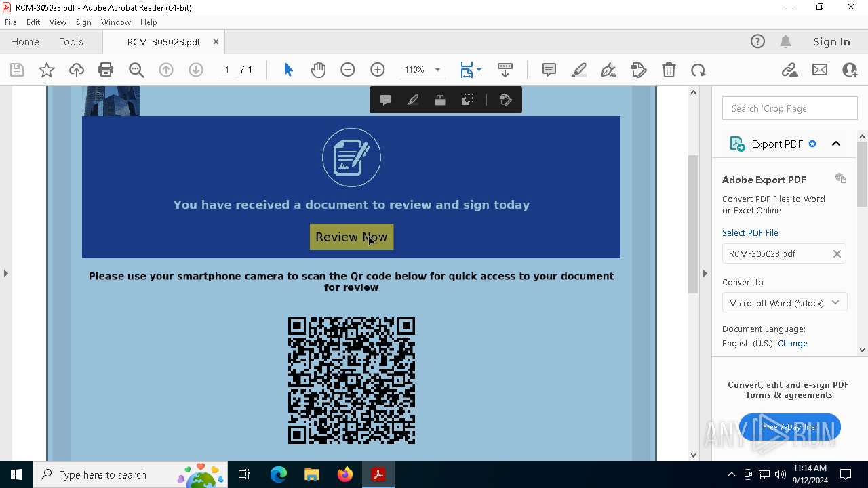Delete page trash icon

tap(669, 70)
